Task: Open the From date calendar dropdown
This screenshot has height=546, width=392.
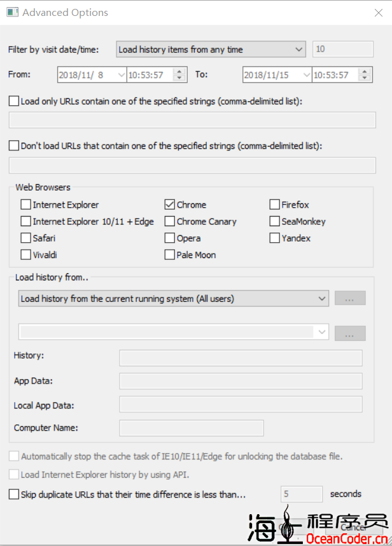Action: coord(121,75)
